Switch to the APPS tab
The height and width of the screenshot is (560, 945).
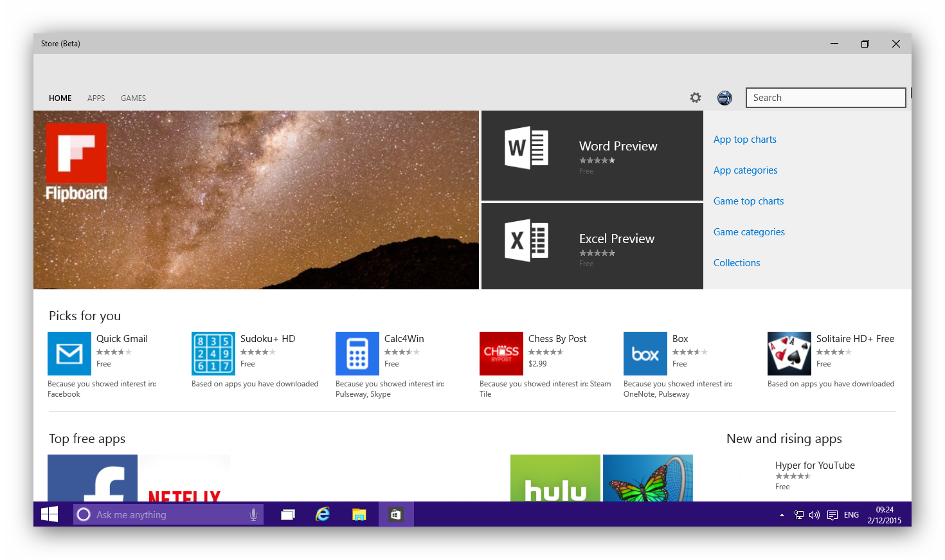96,98
